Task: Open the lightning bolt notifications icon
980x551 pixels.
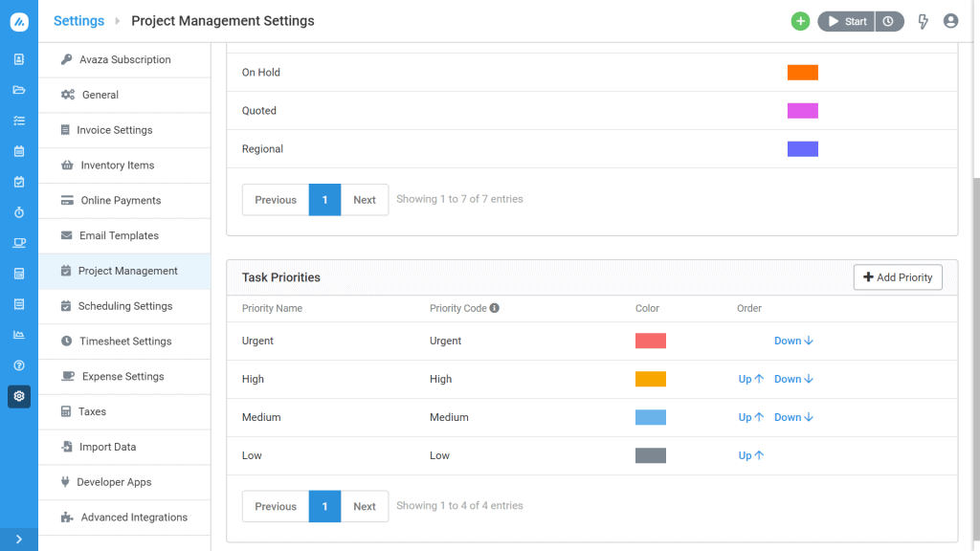Action: pos(924,21)
